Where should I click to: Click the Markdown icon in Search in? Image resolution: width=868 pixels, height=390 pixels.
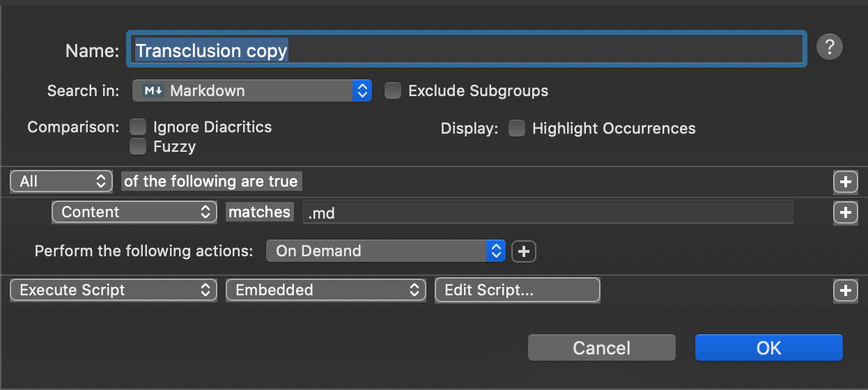(x=153, y=91)
